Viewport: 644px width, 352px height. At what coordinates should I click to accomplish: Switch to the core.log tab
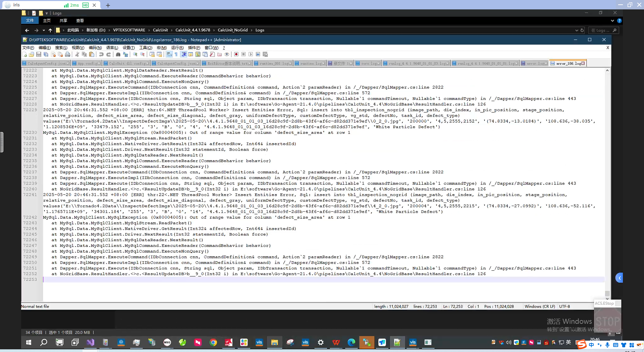pos(367,63)
